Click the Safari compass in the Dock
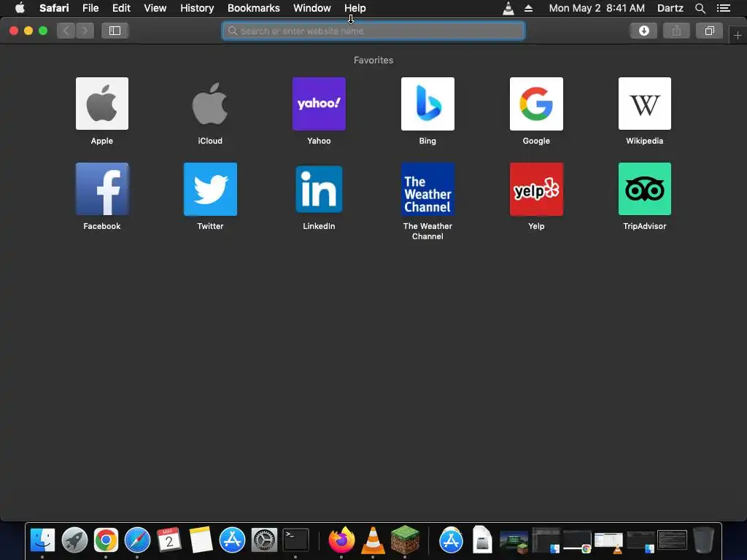Image resolution: width=747 pixels, height=560 pixels. pyautogui.click(x=137, y=540)
